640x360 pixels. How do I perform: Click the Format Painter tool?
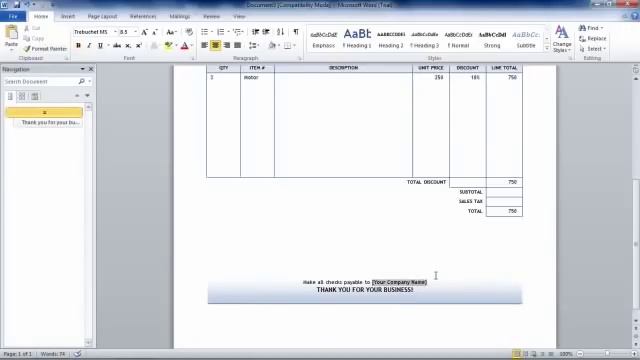click(x=45, y=49)
